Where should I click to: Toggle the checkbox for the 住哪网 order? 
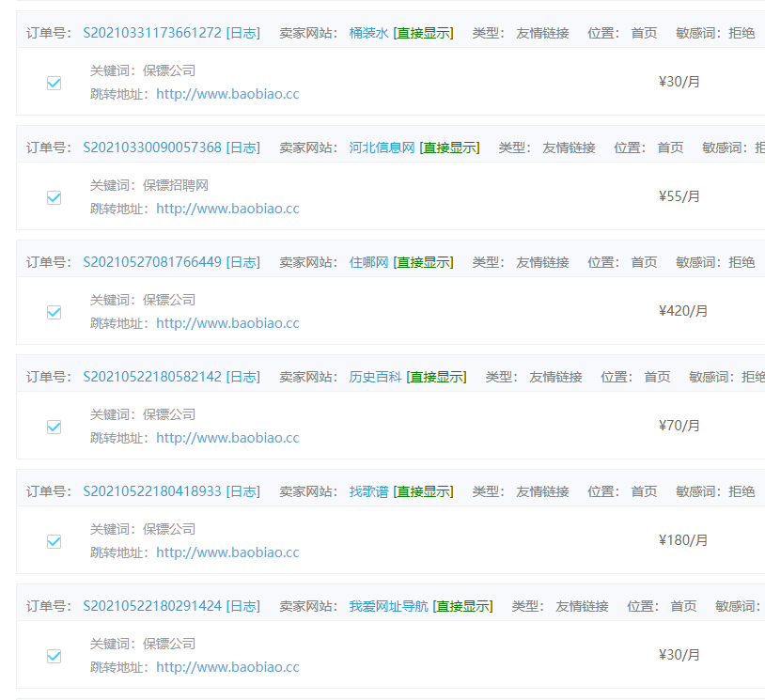(x=54, y=312)
